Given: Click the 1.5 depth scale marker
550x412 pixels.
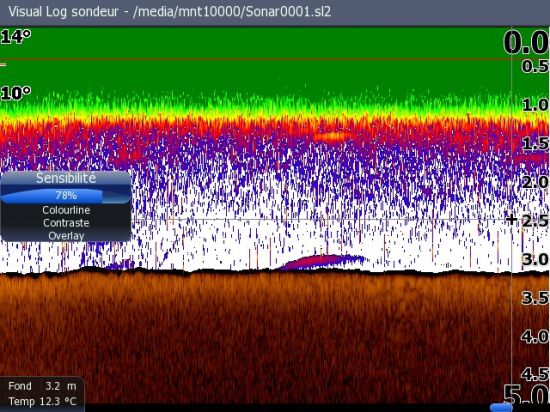Looking at the screenshot, I should pyautogui.click(x=535, y=143).
